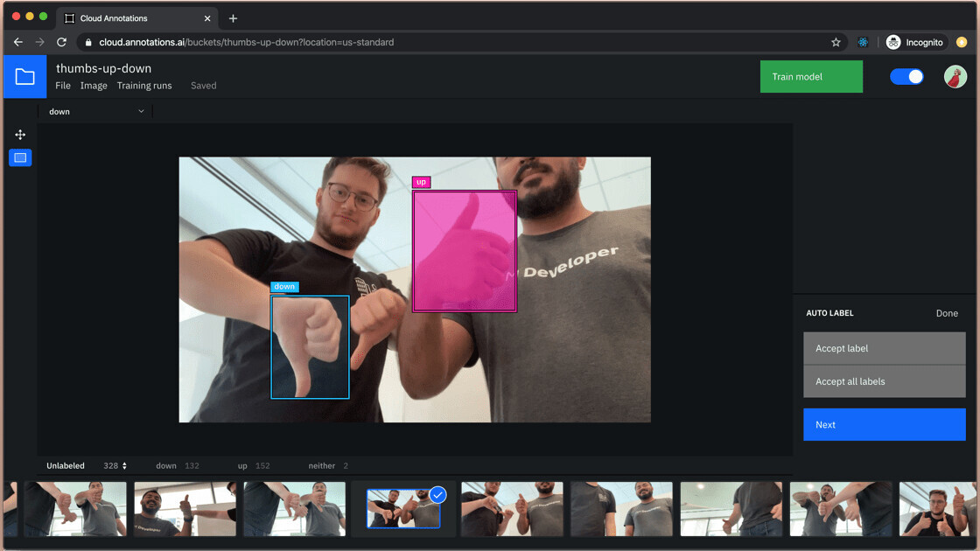980x551 pixels.
Task: Open the Image menu
Action: (94, 86)
